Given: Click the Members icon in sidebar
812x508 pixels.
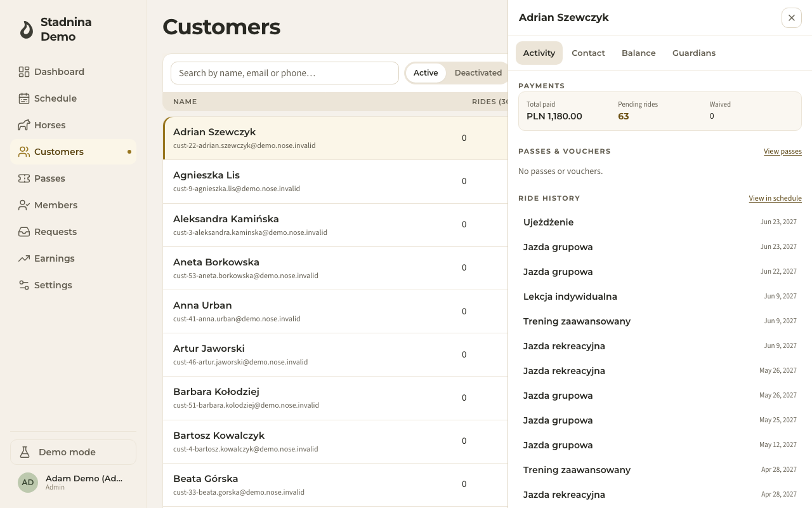Looking at the screenshot, I should pyautogui.click(x=24, y=205).
